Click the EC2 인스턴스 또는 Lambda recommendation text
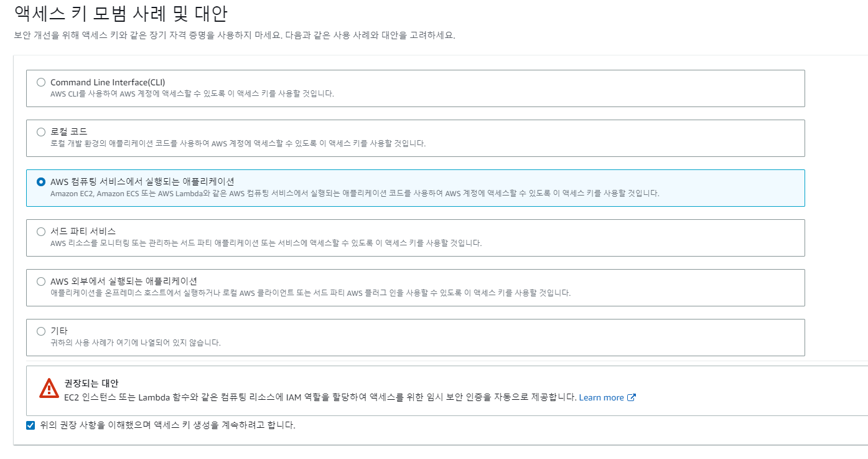 pos(320,397)
